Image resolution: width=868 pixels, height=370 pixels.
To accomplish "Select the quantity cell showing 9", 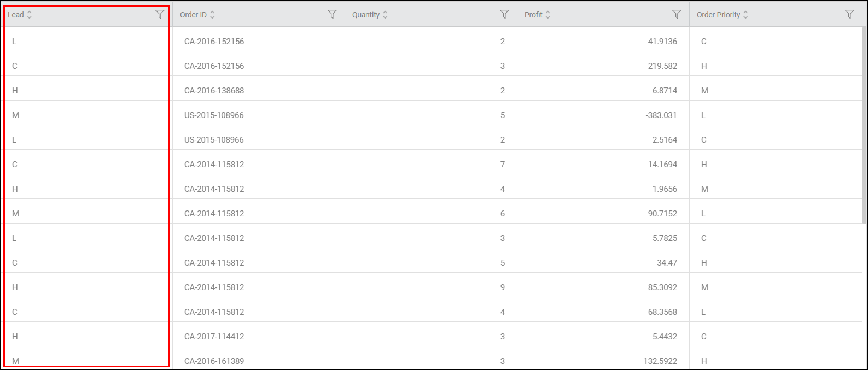I will tap(431, 287).
